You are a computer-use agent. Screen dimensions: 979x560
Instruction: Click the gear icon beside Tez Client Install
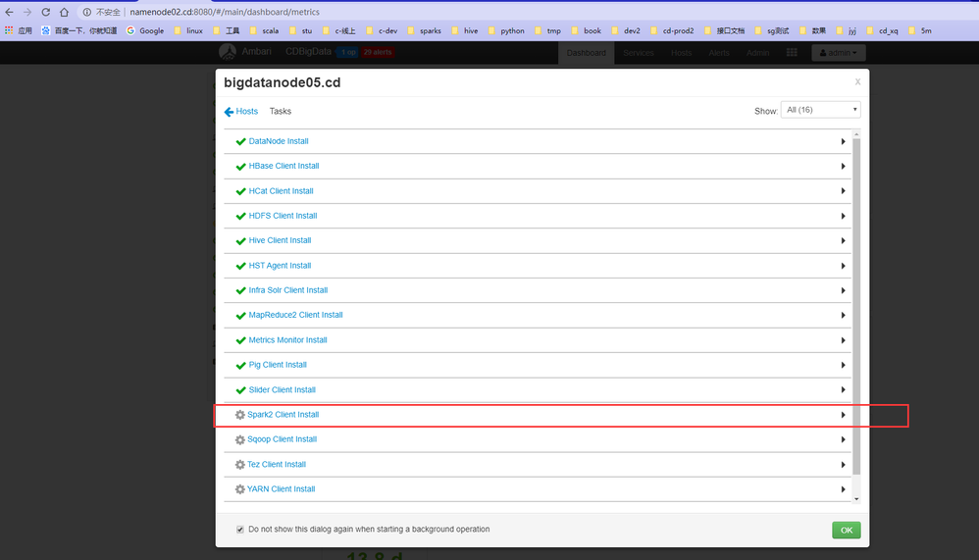tap(239, 465)
